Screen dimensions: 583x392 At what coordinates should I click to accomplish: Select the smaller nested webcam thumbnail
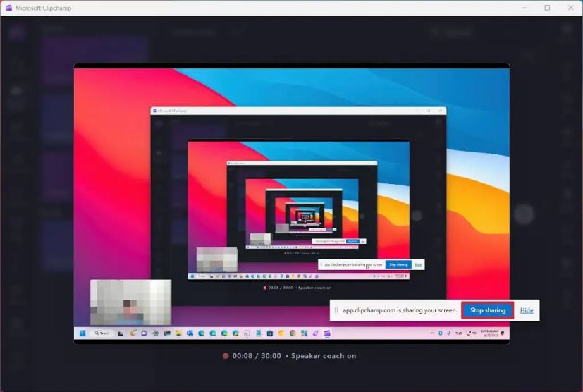coord(216,259)
